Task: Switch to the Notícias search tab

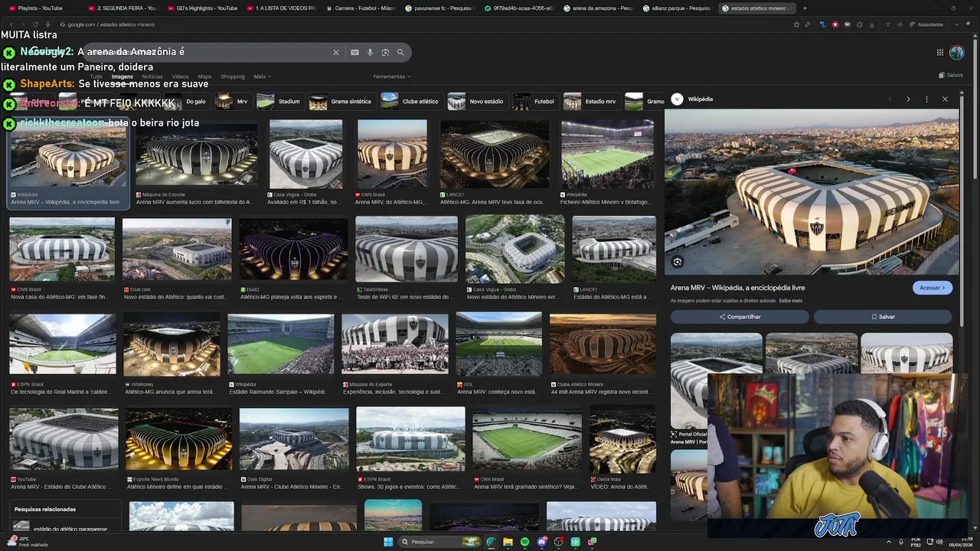Action: tap(152, 77)
